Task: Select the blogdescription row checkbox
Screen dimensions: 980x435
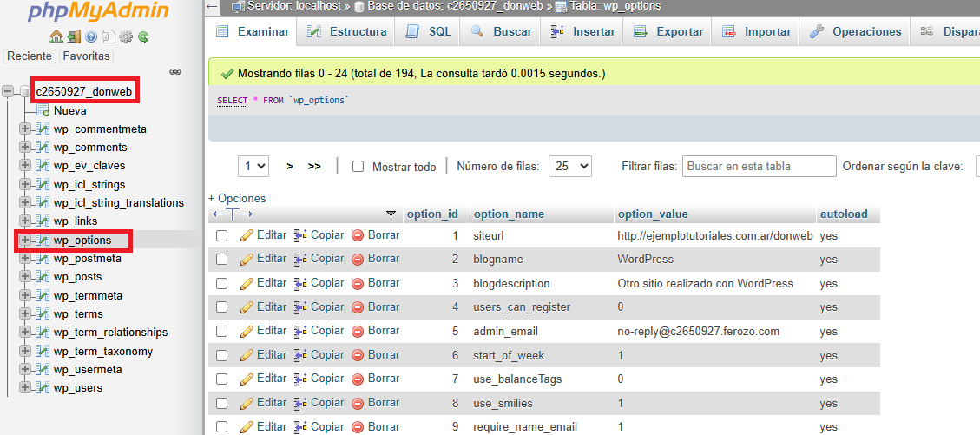Action: [x=221, y=284]
